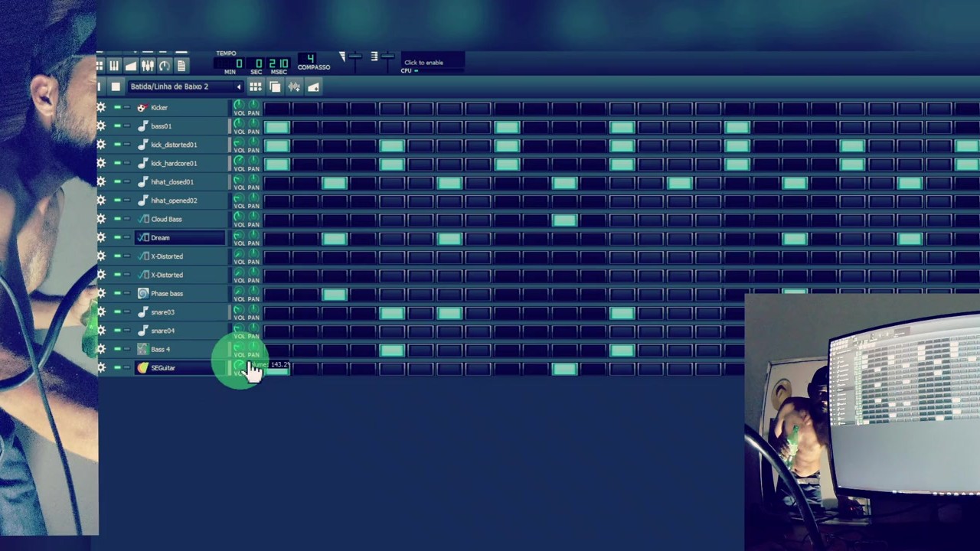Click the COMPASSO time signature field
This screenshot has width=980, height=551.
(x=310, y=59)
